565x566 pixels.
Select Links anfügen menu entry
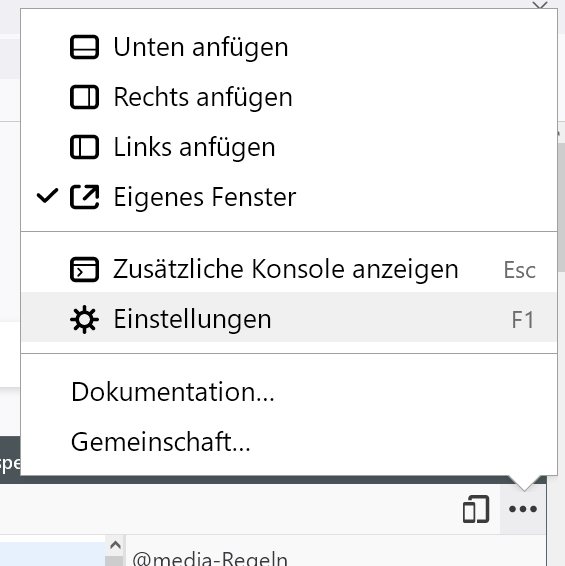289,147
